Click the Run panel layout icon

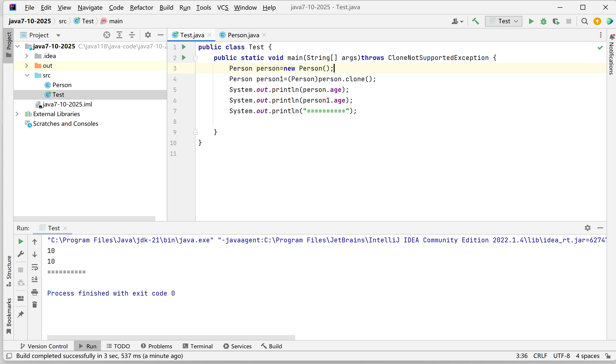[x=21, y=298]
